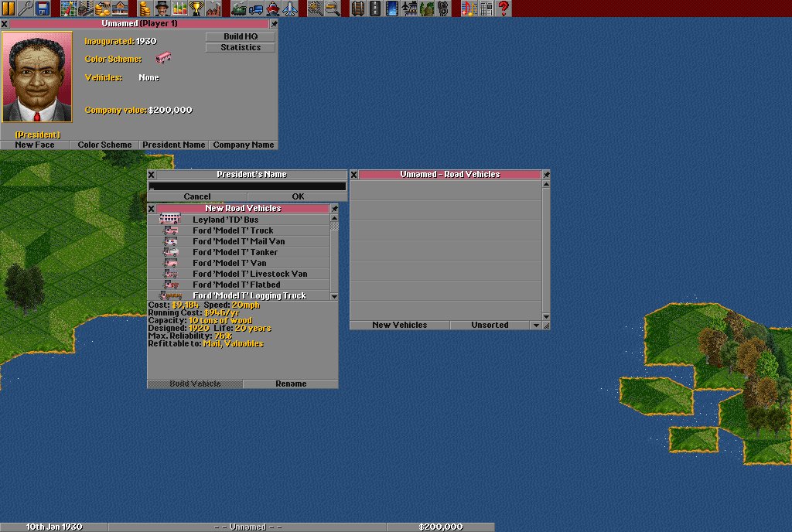Pause the game with the pause icon

pyautogui.click(x=9, y=8)
